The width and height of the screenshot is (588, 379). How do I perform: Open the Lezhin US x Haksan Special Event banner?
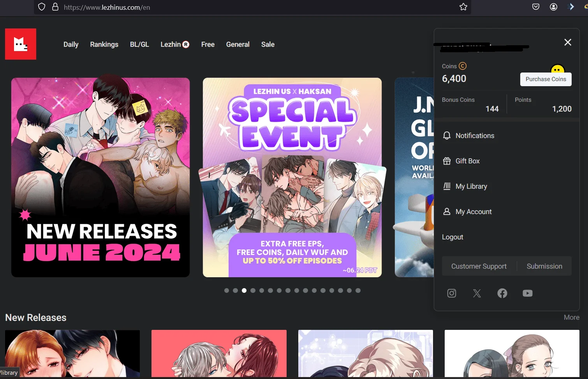(x=292, y=177)
